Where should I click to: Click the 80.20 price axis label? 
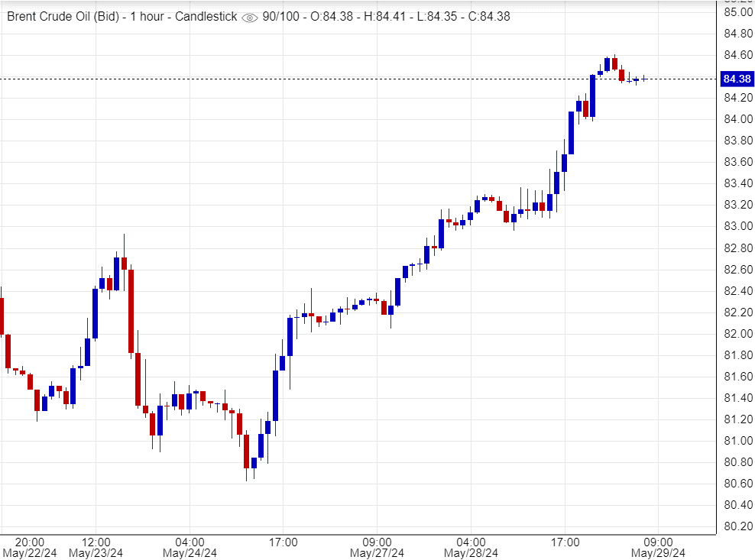tap(737, 526)
